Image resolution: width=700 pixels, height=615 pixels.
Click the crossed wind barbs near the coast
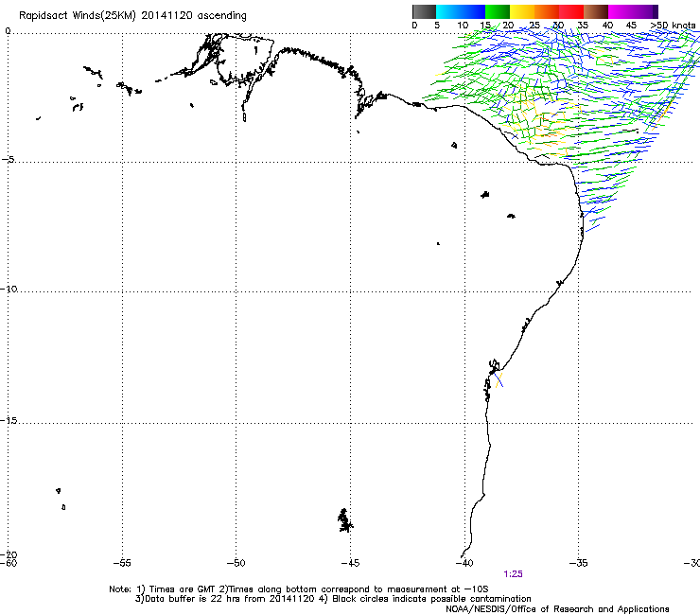[x=499, y=380]
